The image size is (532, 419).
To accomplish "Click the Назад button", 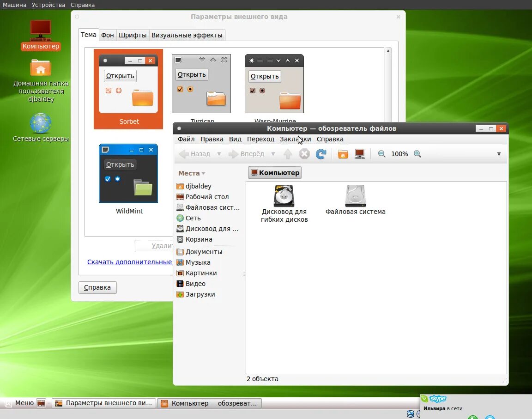I will pyautogui.click(x=195, y=154).
